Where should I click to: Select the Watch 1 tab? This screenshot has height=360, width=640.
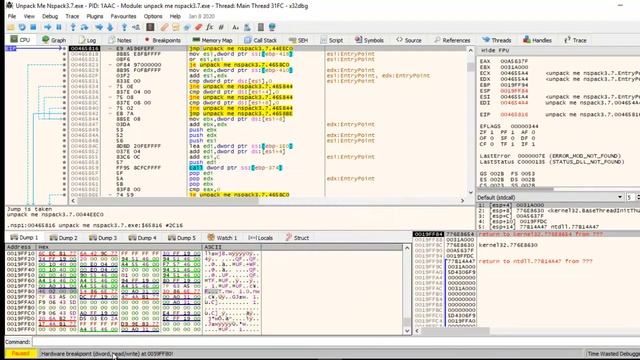222,238
